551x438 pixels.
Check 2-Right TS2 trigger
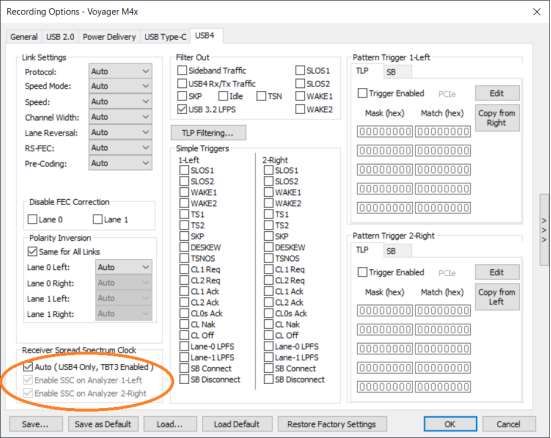268,225
